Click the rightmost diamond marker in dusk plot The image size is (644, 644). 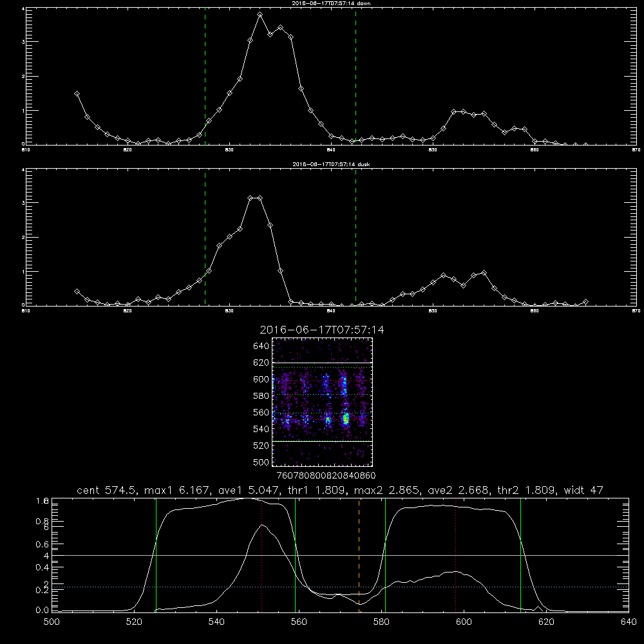coord(585,302)
